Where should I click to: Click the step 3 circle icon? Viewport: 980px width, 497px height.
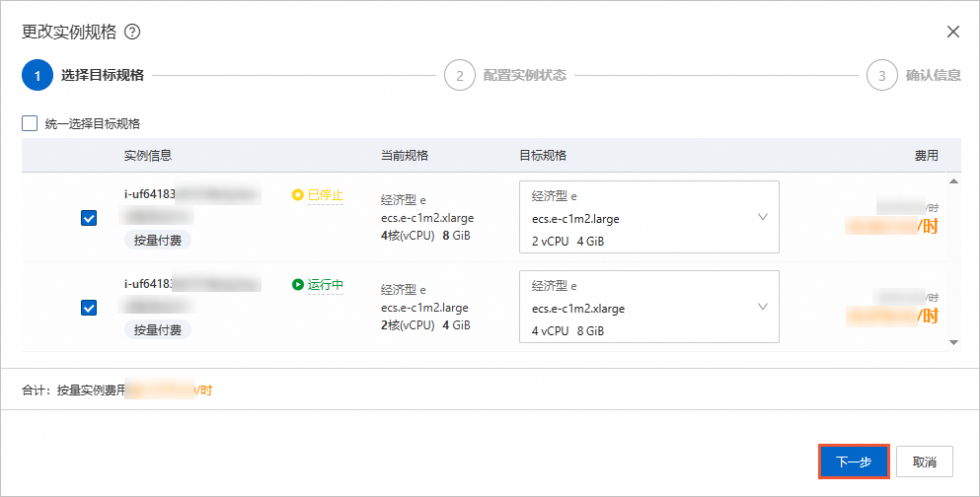pyautogui.click(x=881, y=75)
